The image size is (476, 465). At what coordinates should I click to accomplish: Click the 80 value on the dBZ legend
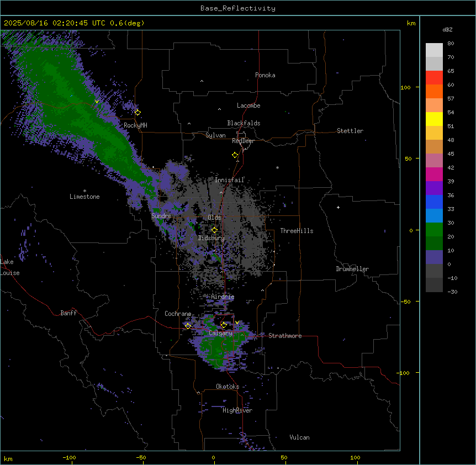(x=451, y=44)
